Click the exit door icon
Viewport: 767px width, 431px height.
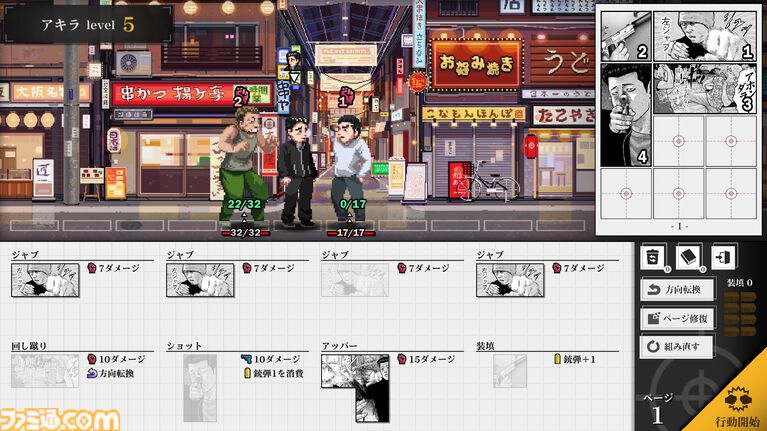[722, 257]
